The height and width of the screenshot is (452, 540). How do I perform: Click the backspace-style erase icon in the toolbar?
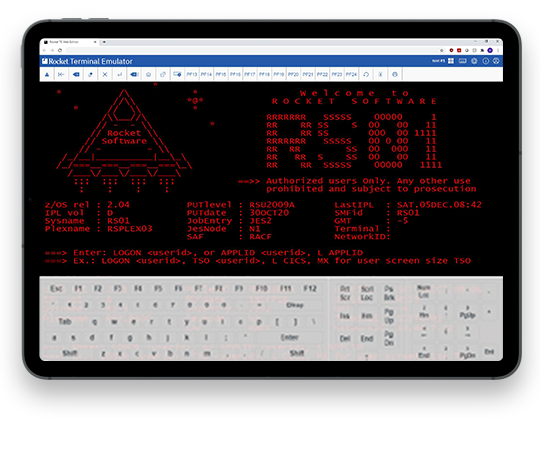(76, 74)
